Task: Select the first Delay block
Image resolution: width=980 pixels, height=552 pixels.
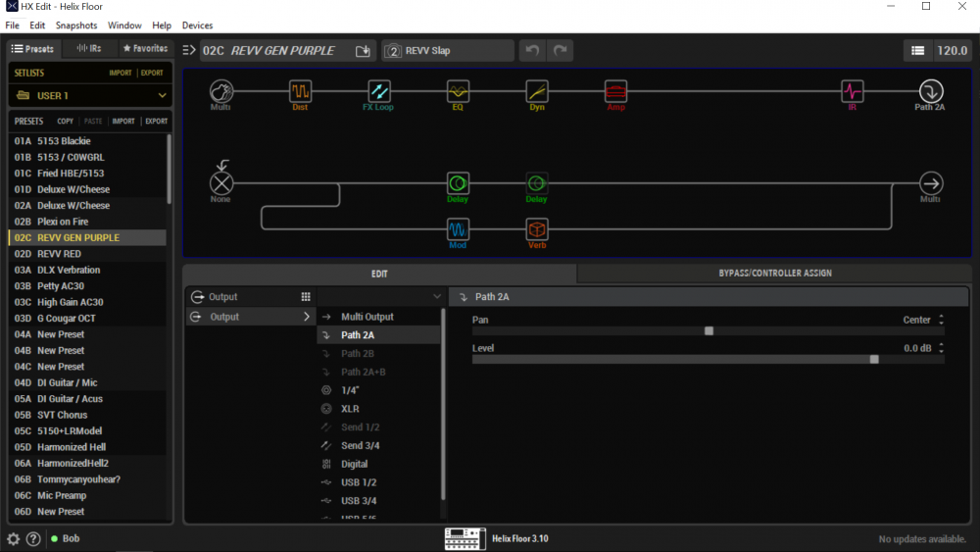Action: tap(458, 183)
